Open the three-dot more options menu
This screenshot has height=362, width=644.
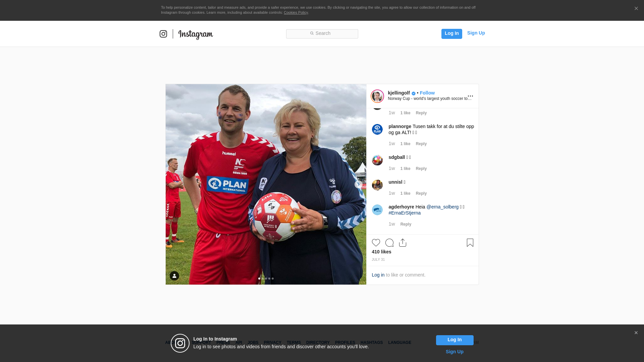coord(470,96)
